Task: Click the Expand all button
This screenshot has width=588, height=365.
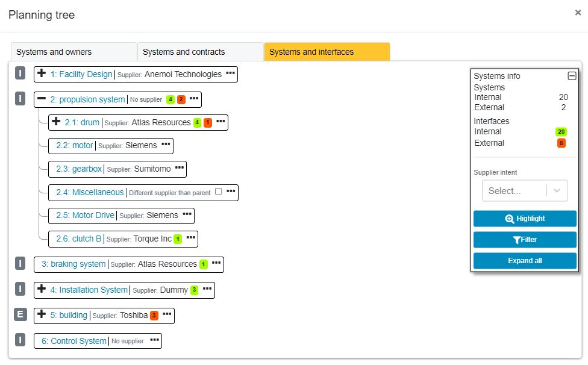Action: [x=525, y=260]
